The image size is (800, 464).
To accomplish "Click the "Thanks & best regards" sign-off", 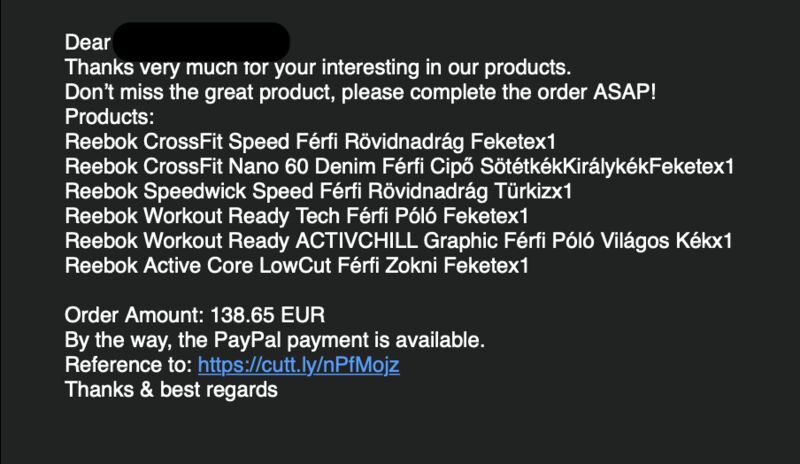I will coord(171,390).
